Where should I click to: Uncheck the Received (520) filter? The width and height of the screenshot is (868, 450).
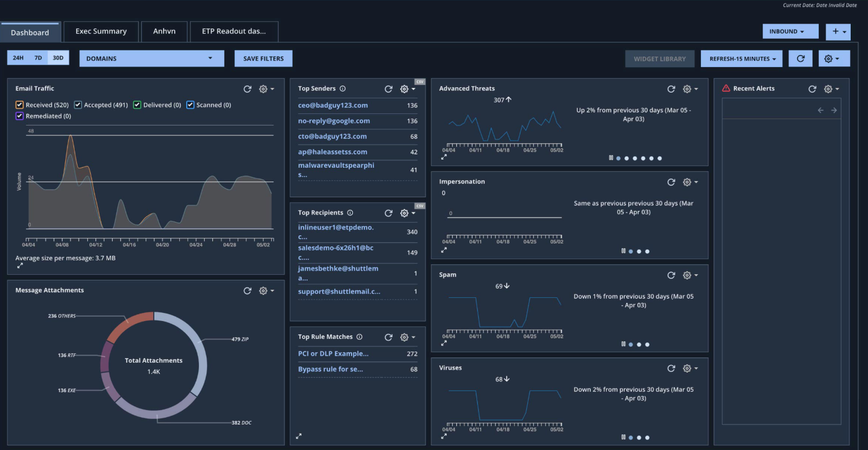[x=19, y=105]
